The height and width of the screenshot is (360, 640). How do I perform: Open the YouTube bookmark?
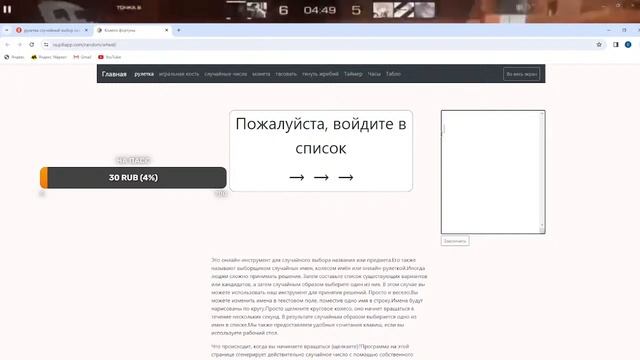click(x=110, y=57)
